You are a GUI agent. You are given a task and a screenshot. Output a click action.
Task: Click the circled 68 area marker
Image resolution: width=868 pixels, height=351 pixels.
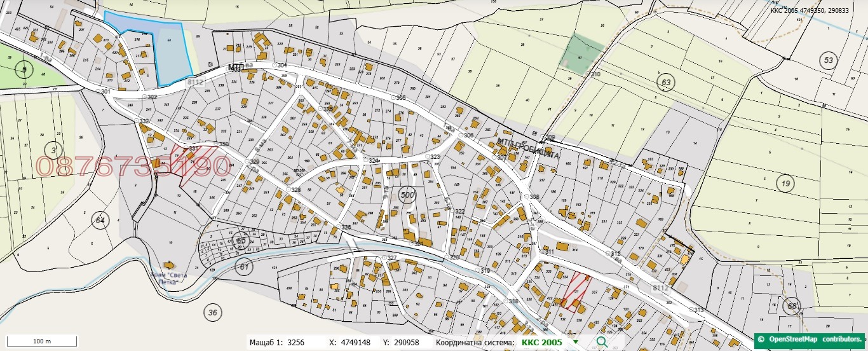(x=790, y=305)
